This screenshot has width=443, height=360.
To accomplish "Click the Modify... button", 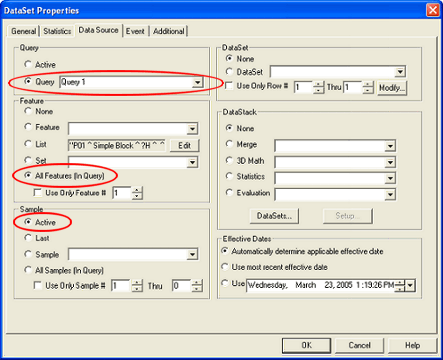I will click(392, 88).
